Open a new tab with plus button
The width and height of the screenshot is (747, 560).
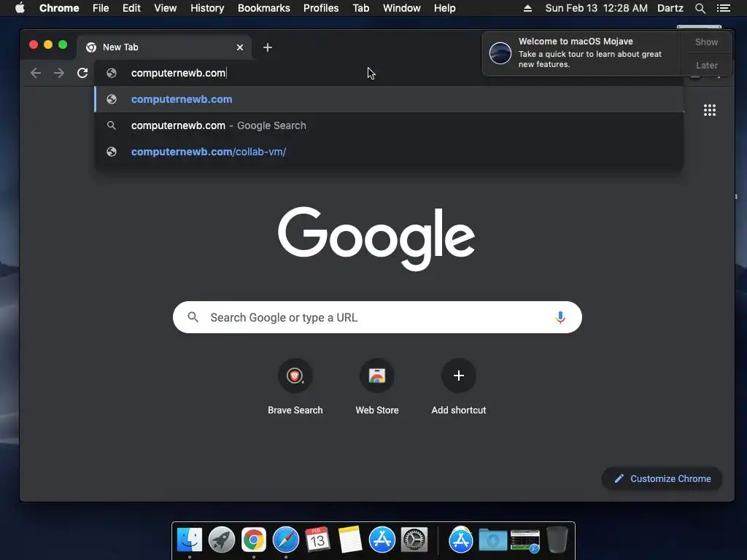click(268, 47)
